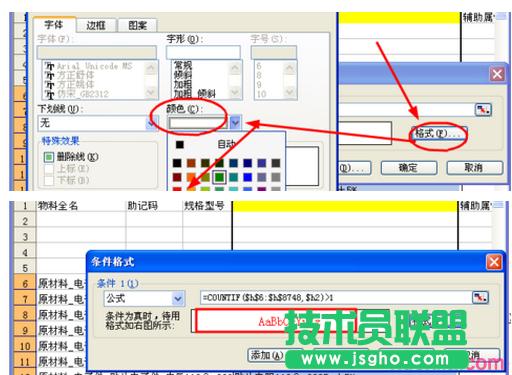
Task: Pick the dark red color swatch
Action: click(177, 177)
